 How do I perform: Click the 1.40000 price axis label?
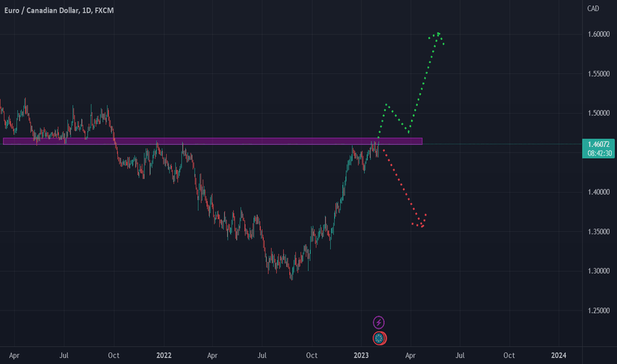[x=598, y=192]
